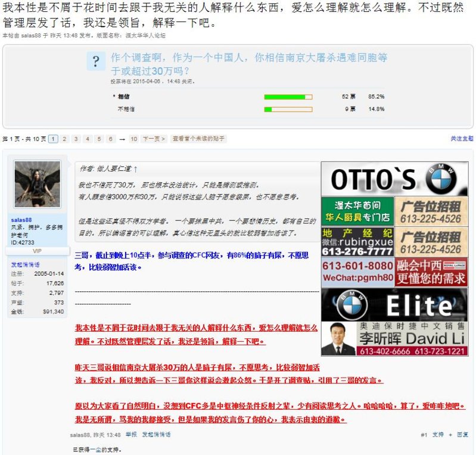Click the green 相信 poll result bar
Screen dimensions: 476x455
click(x=285, y=96)
